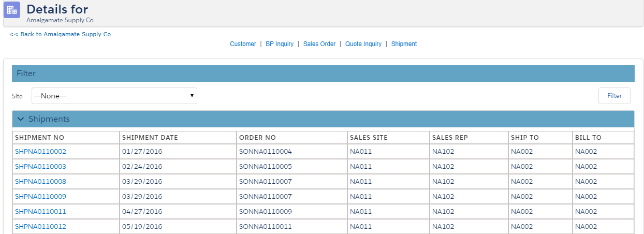
Task: Click order cell SONNA0110004
Action: point(265,152)
